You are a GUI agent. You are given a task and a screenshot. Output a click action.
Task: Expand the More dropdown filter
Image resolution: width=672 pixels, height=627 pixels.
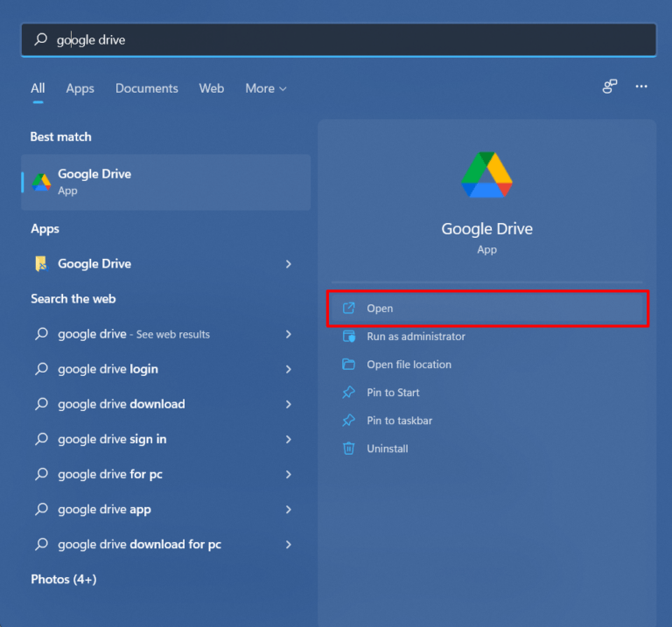pyautogui.click(x=266, y=88)
